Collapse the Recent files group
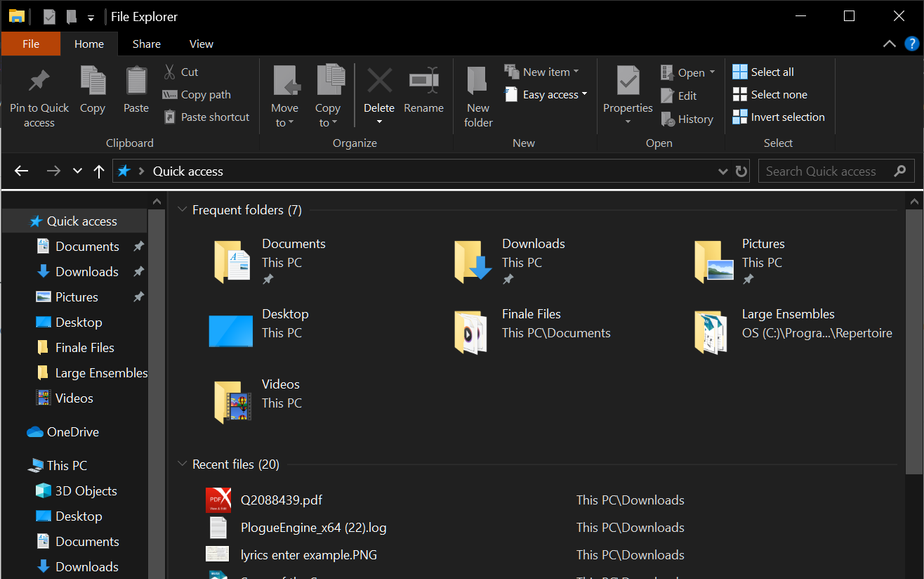 183,464
